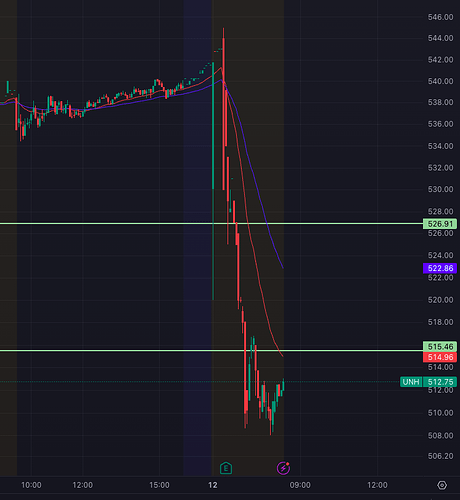Select the 526.91 horizontal line label
The image size is (460, 500).
(440, 224)
